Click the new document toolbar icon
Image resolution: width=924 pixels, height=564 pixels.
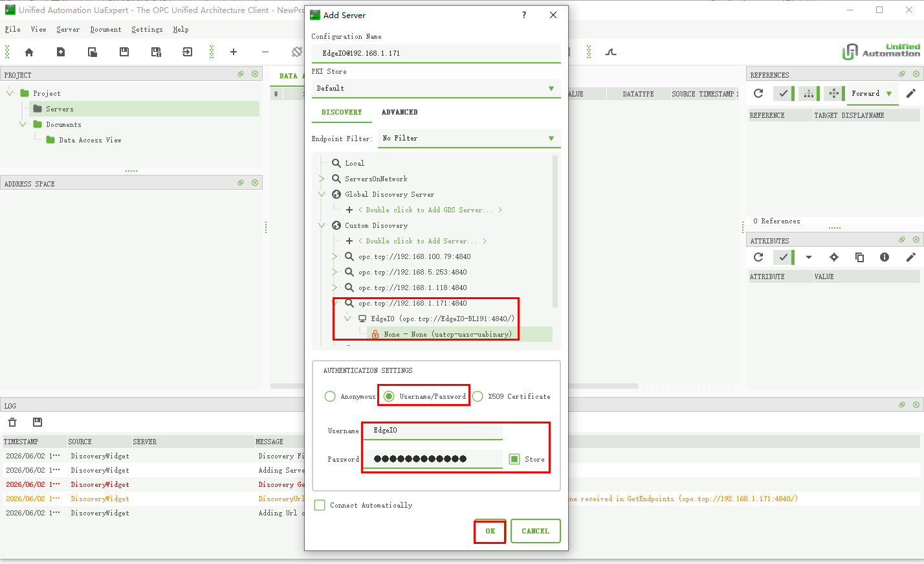61,52
